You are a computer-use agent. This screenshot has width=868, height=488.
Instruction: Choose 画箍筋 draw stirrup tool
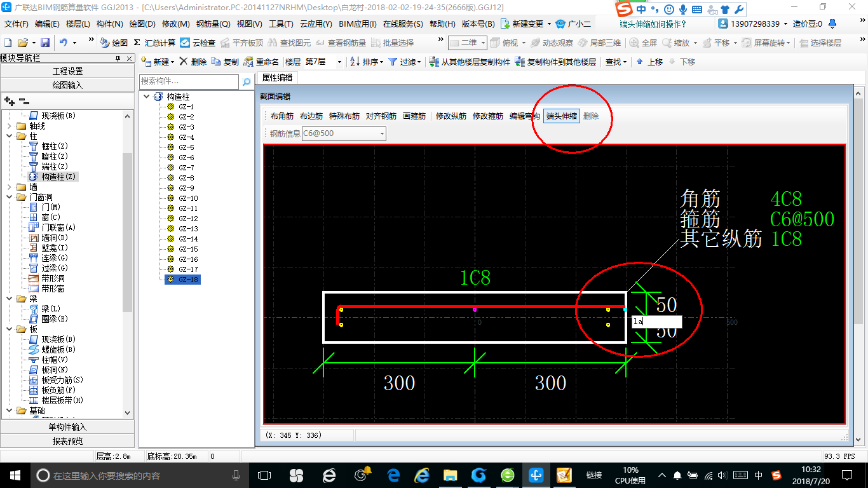[414, 116]
